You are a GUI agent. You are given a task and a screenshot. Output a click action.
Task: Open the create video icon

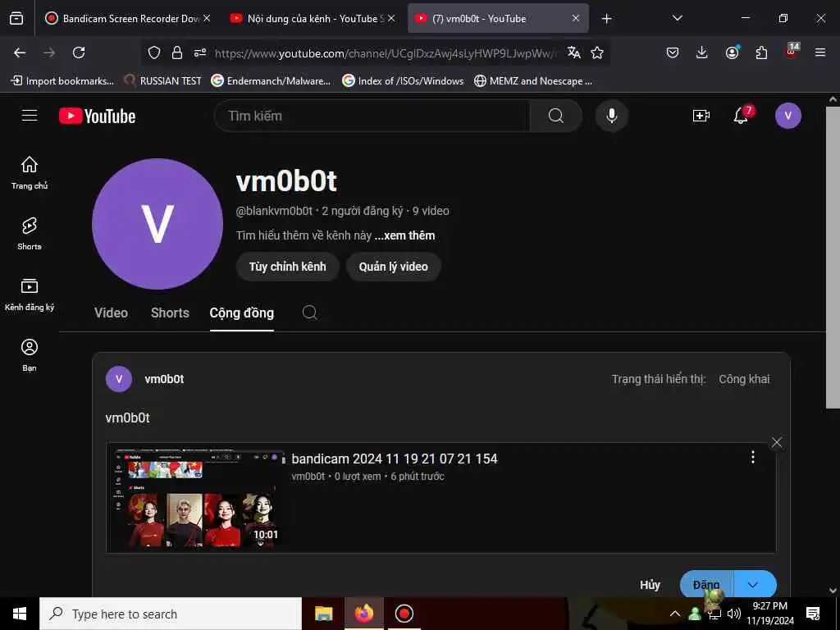701,116
